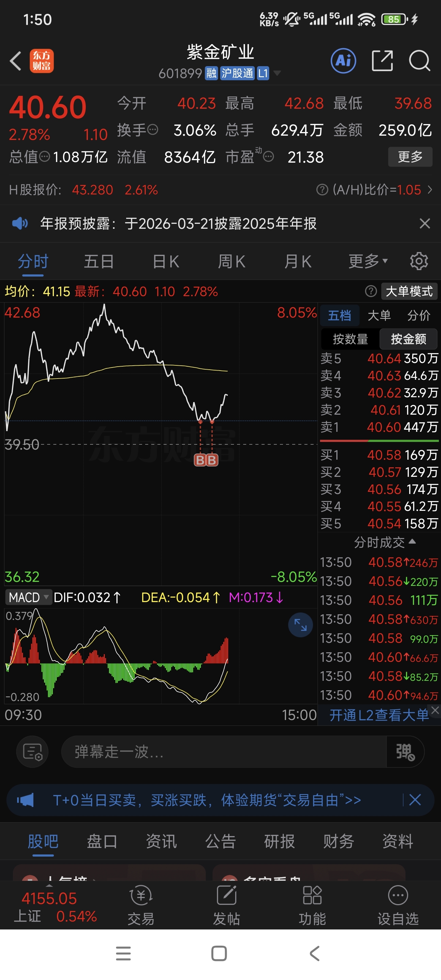The image size is (441, 980).
Task: Open the H股报价 43.280 quote
Action: tap(83, 190)
